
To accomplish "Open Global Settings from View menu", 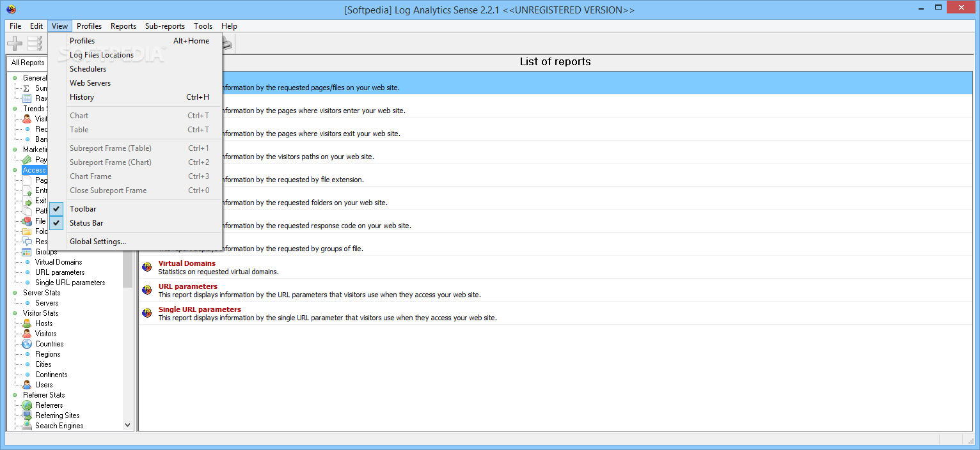I will [136, 242].
